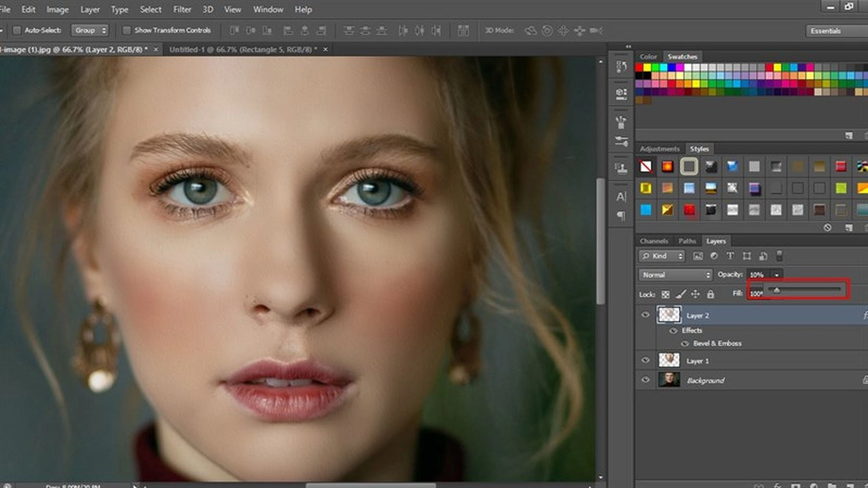This screenshot has height=488, width=868.
Task: Switch to Untitled-1 document tab
Action: [x=243, y=50]
